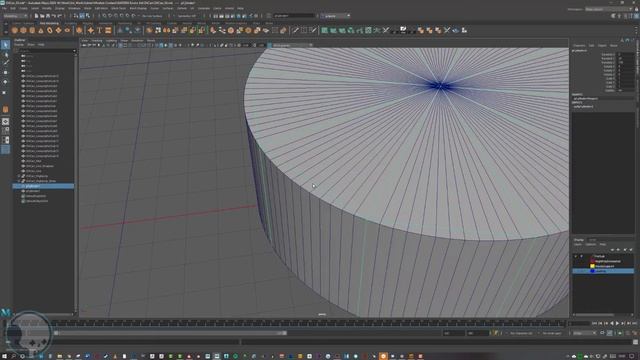640x360 pixels.
Task: Click play forwards button
Action: click(x=617, y=323)
